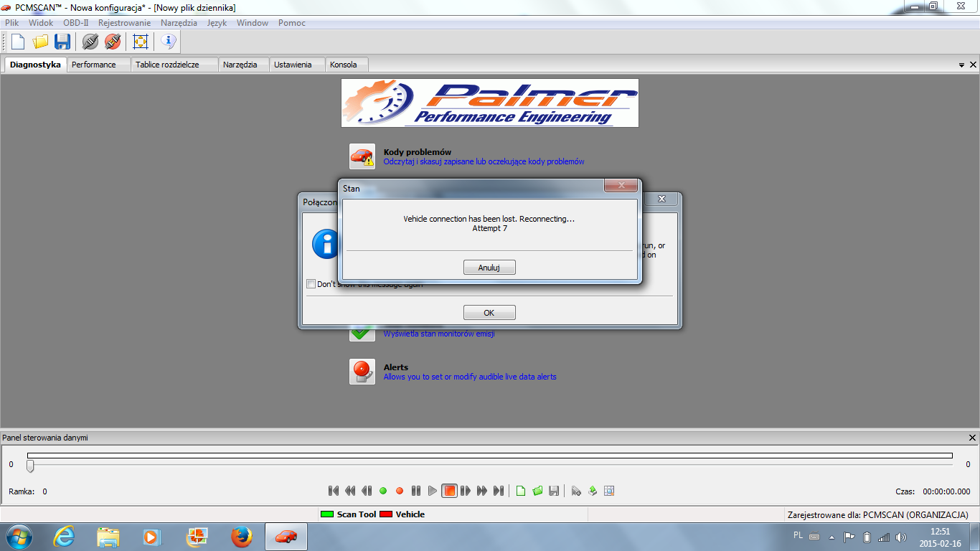Screen dimensions: 980x551
Task: Jump to first frame in data panel
Action: (x=334, y=491)
